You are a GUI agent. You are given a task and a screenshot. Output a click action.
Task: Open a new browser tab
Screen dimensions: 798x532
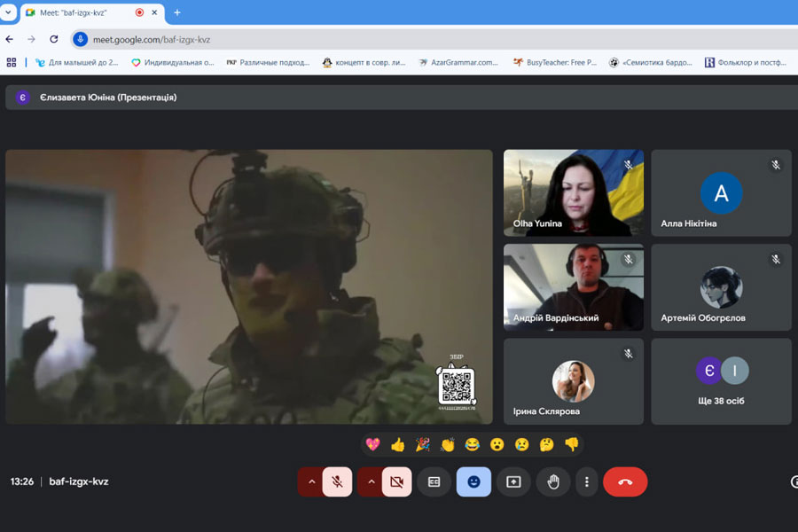(x=177, y=12)
